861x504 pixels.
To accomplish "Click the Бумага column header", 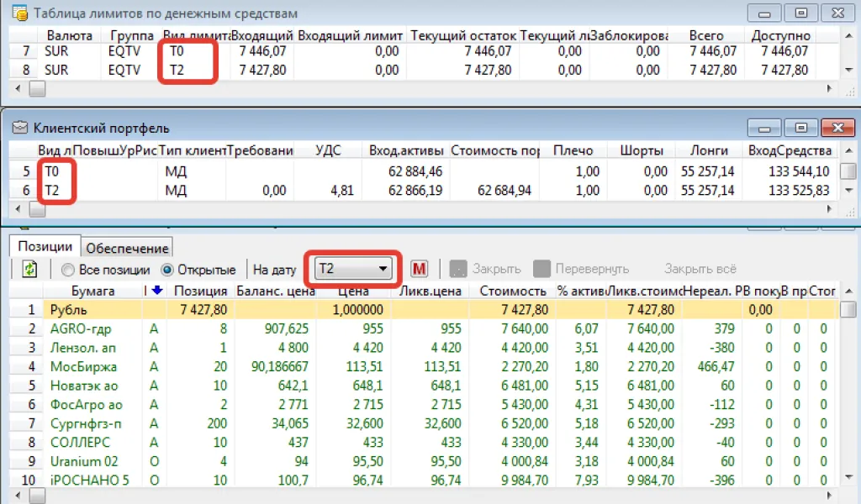I will click(x=93, y=291).
